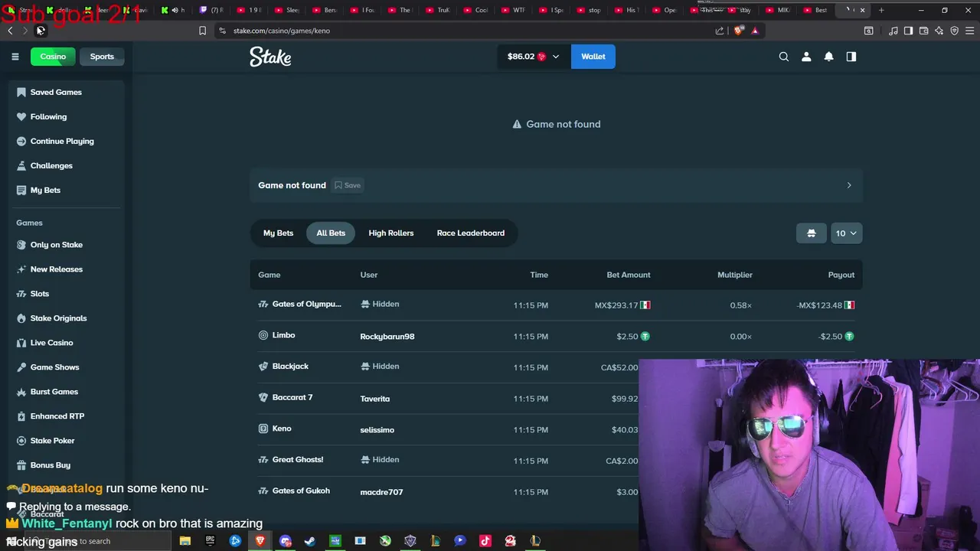Open the Slots category
This screenshot has width=980, height=551.
40,294
